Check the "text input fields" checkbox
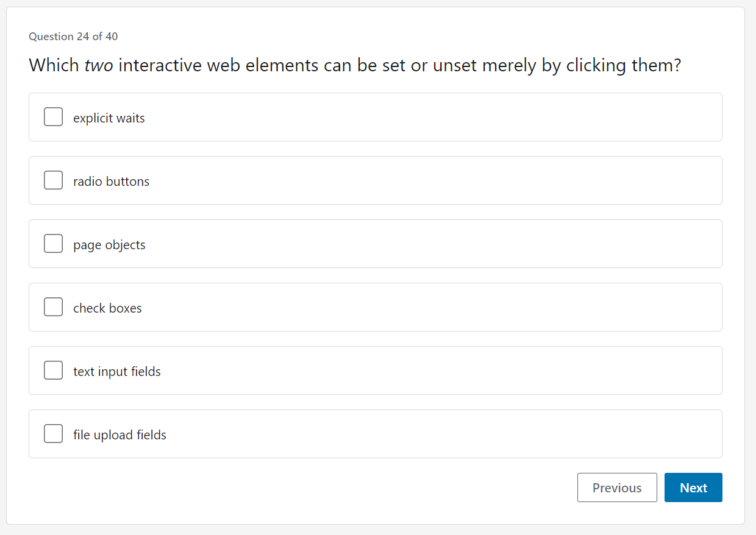This screenshot has height=535, width=756. coord(53,370)
